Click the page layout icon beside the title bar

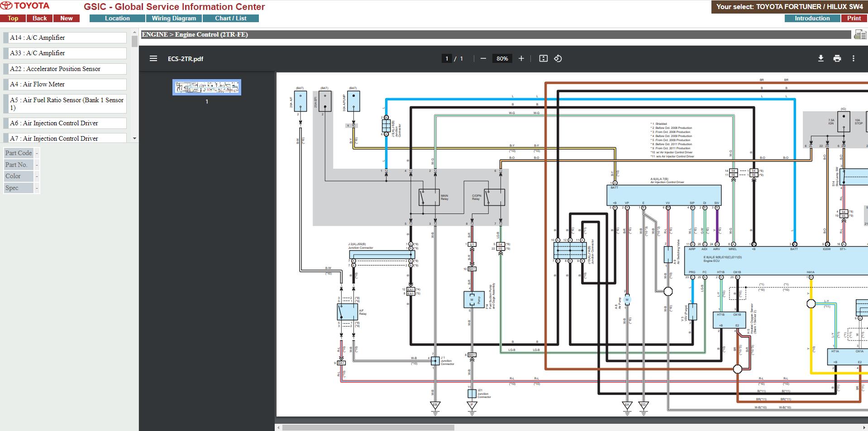pos(859,34)
